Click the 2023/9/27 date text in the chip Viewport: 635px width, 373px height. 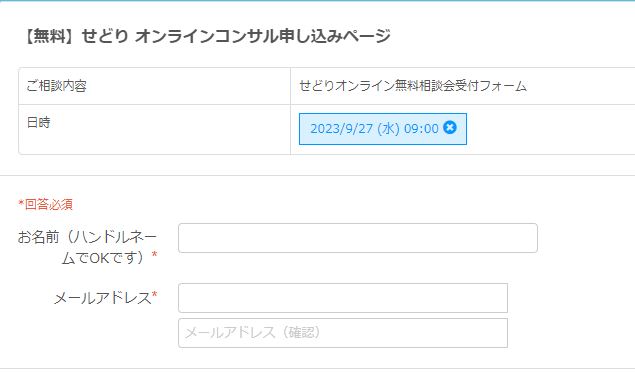tap(341, 129)
